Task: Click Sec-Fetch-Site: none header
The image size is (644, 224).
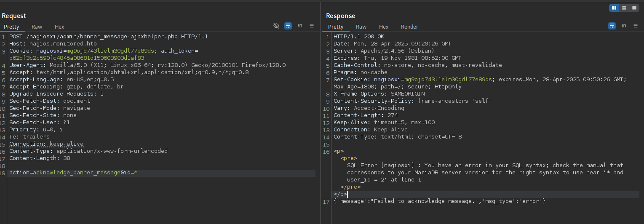Action: click(x=43, y=115)
